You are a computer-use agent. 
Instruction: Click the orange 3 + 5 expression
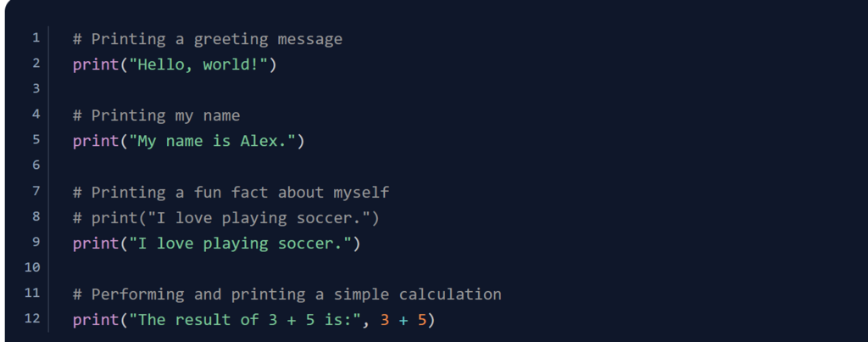(403, 320)
